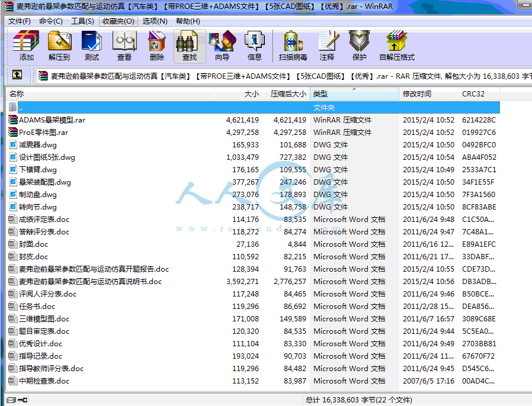This screenshot has width=532, height=406.
Task: Select file 三维模型图.doc
Action: click(x=44, y=319)
